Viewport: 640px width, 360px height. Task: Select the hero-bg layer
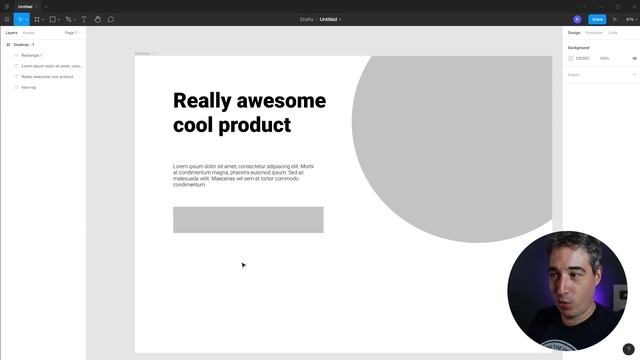pos(29,87)
